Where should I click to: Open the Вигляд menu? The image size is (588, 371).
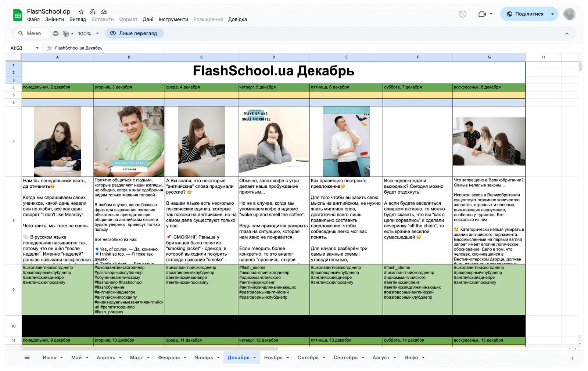tap(78, 19)
